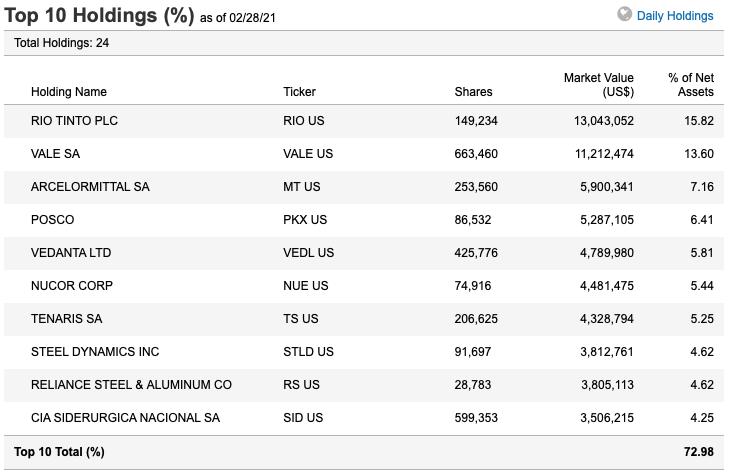Click the RS US ticker
The height and width of the screenshot is (476, 730).
click(302, 385)
